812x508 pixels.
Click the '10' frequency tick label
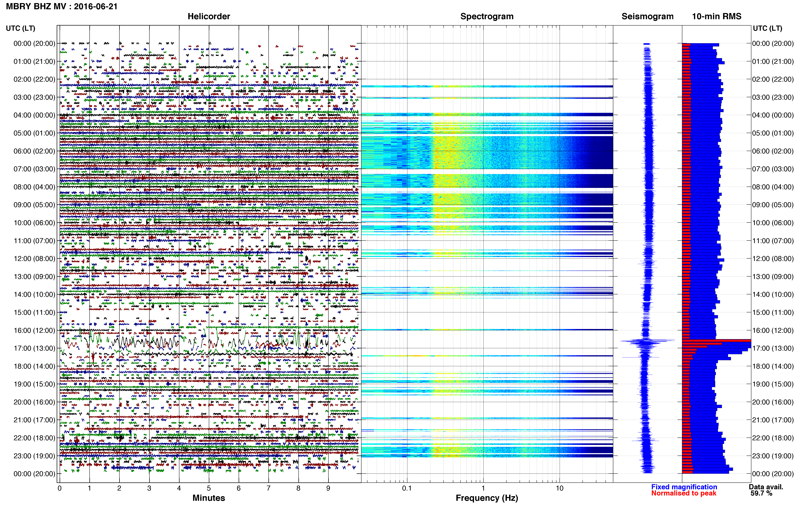[559, 488]
